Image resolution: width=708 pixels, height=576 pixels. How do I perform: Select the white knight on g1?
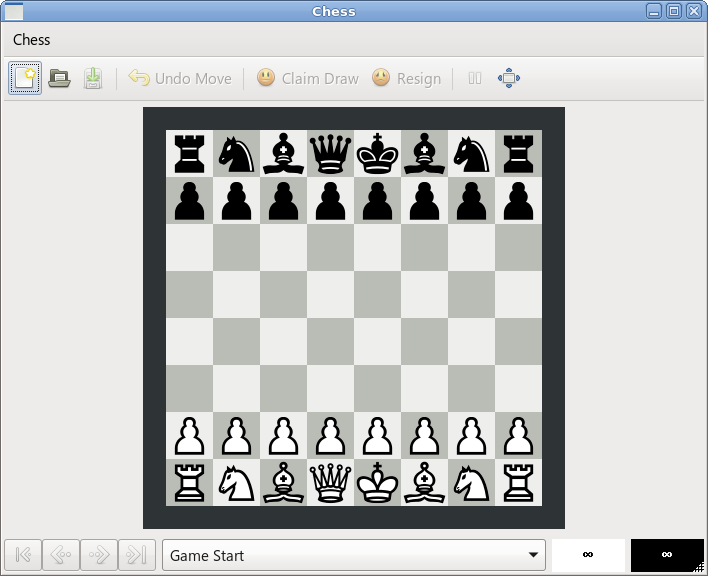click(471, 482)
